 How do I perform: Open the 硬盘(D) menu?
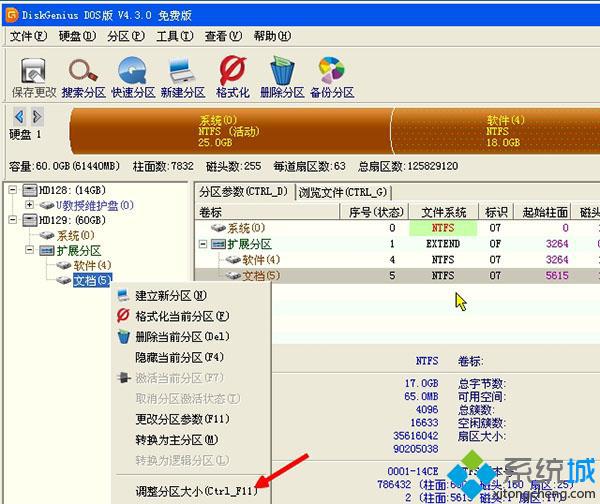(x=77, y=36)
